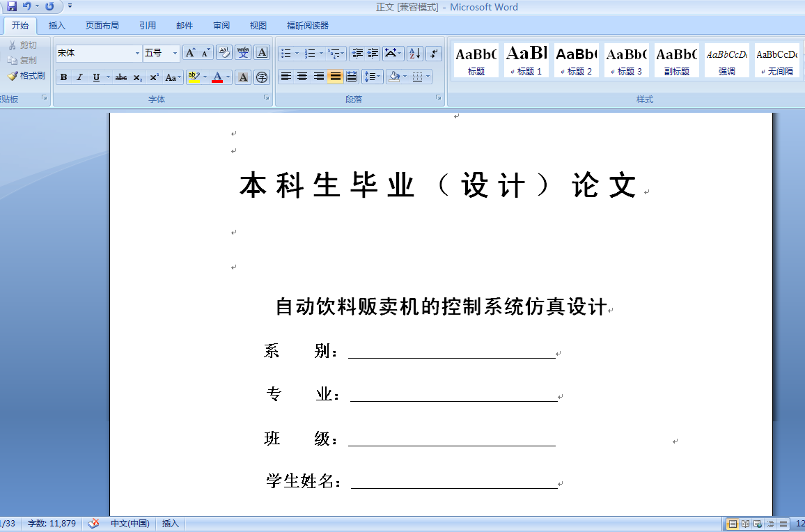Apply character shading icon
805x532 pixels.
[243, 77]
